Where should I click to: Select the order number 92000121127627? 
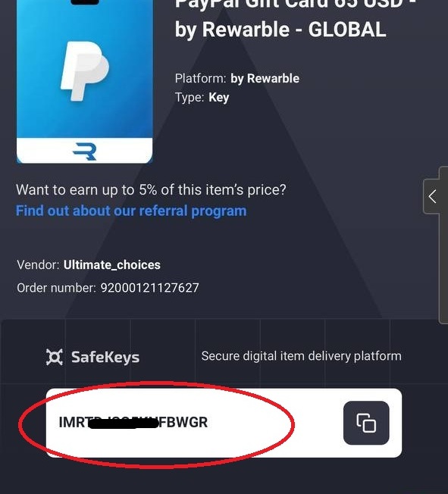coord(150,288)
